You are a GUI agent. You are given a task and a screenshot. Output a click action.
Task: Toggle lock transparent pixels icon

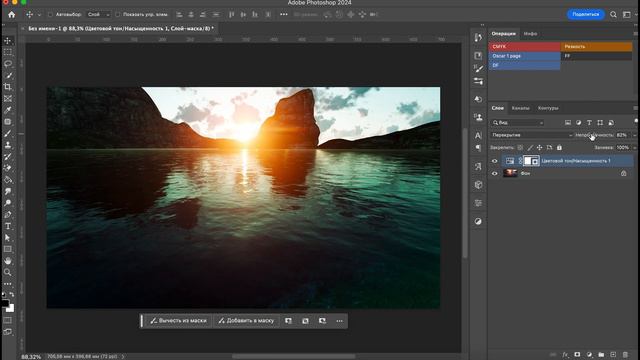pyautogui.click(x=520, y=147)
